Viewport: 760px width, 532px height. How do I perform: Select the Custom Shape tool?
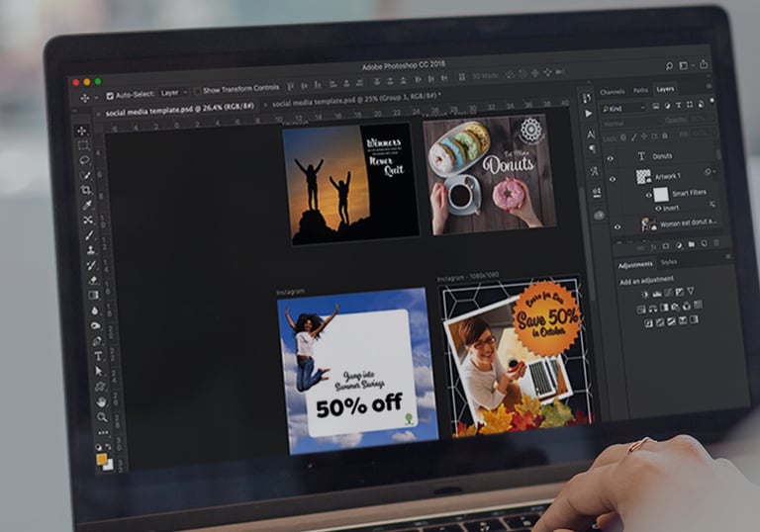100,387
